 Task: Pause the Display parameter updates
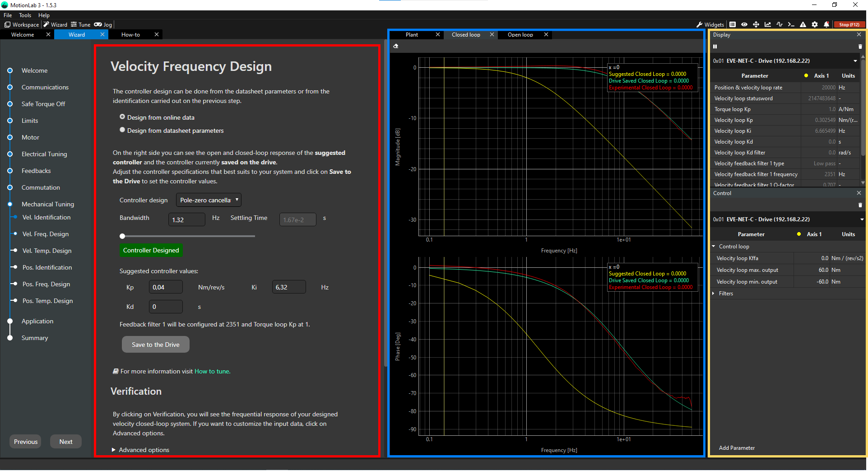[x=715, y=47]
